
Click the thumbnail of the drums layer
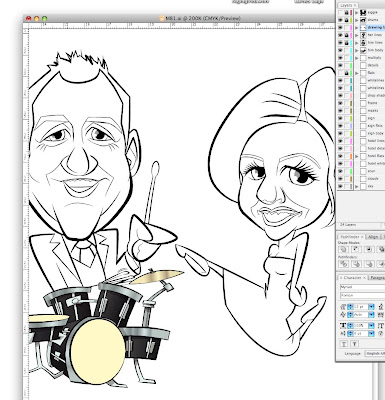click(363, 20)
